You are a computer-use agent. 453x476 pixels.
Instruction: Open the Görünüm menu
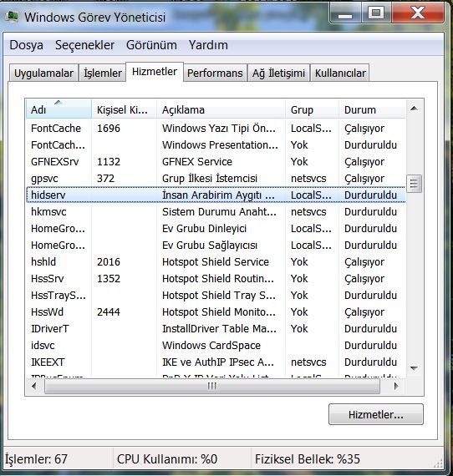coord(151,45)
